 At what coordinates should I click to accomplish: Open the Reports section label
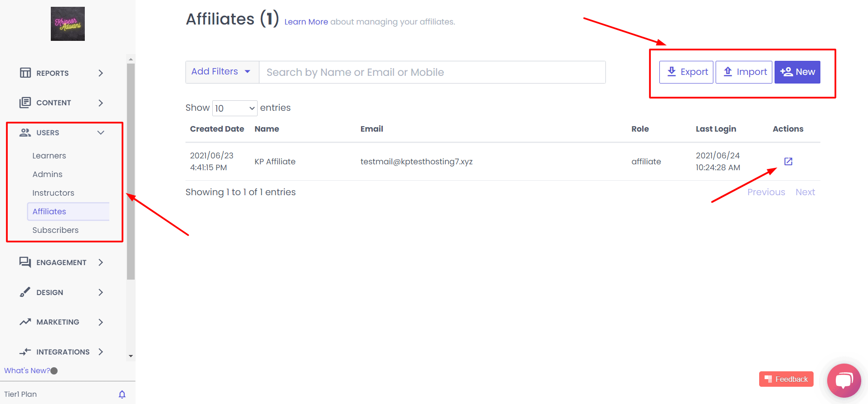[53, 73]
